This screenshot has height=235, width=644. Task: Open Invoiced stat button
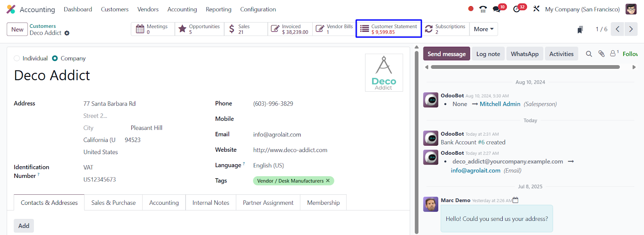[290, 29]
